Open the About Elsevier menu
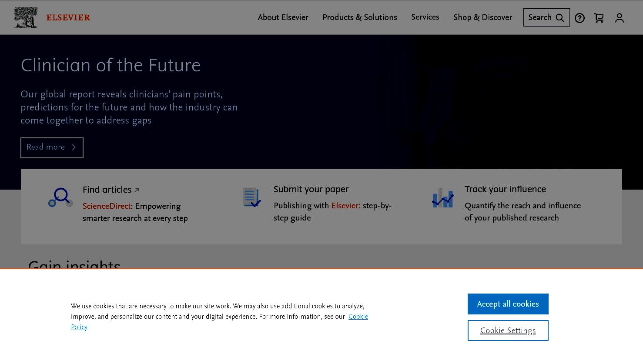The width and height of the screenshot is (643, 364). (283, 17)
